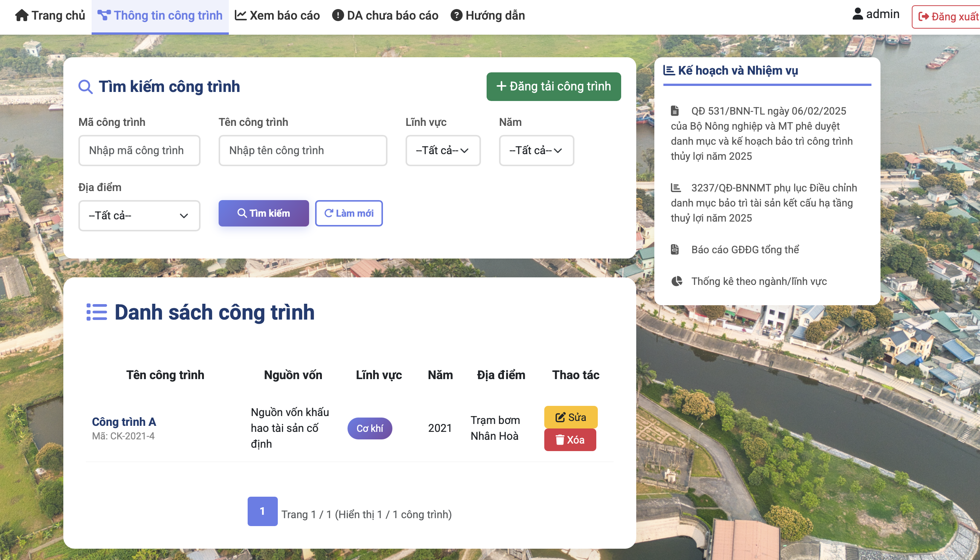This screenshot has width=980, height=560.
Task: Click the pie chart icon for Thống kê
Action: click(677, 281)
